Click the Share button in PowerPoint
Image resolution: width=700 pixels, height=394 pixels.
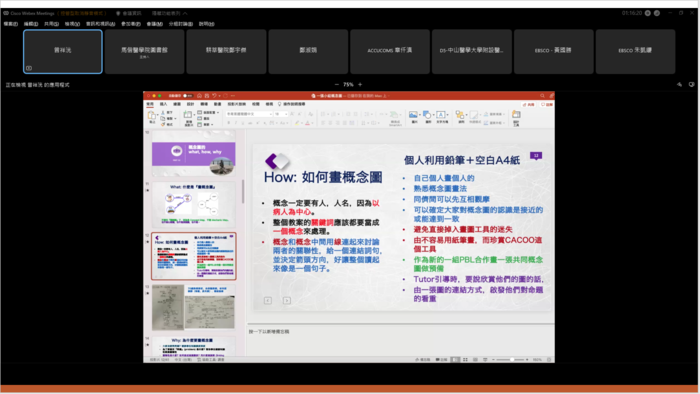click(x=529, y=104)
